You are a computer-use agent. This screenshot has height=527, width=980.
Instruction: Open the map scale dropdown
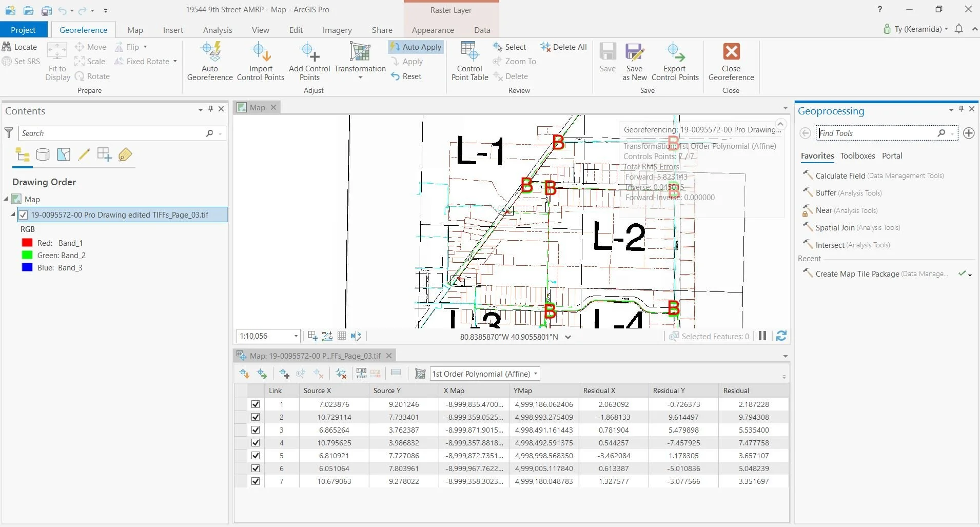[x=297, y=336]
